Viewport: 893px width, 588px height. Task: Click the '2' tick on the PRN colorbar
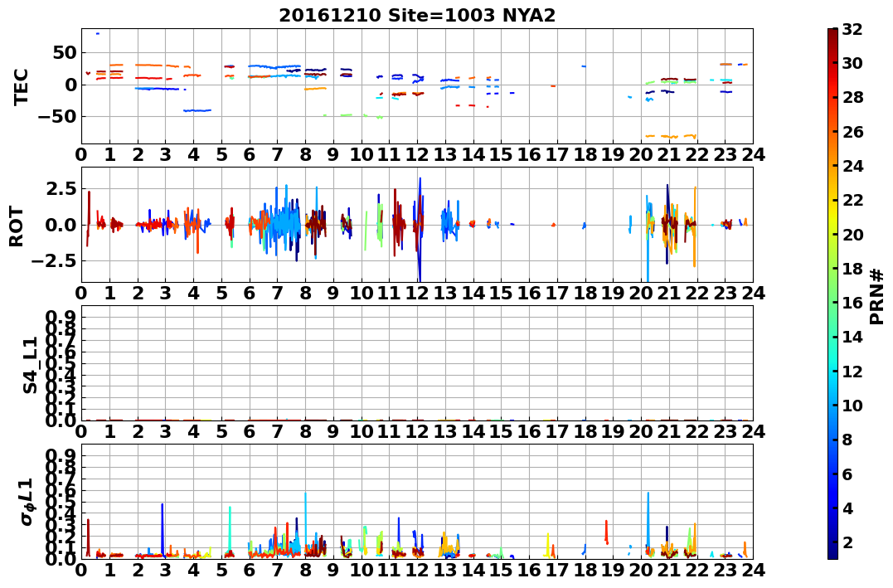click(847, 542)
